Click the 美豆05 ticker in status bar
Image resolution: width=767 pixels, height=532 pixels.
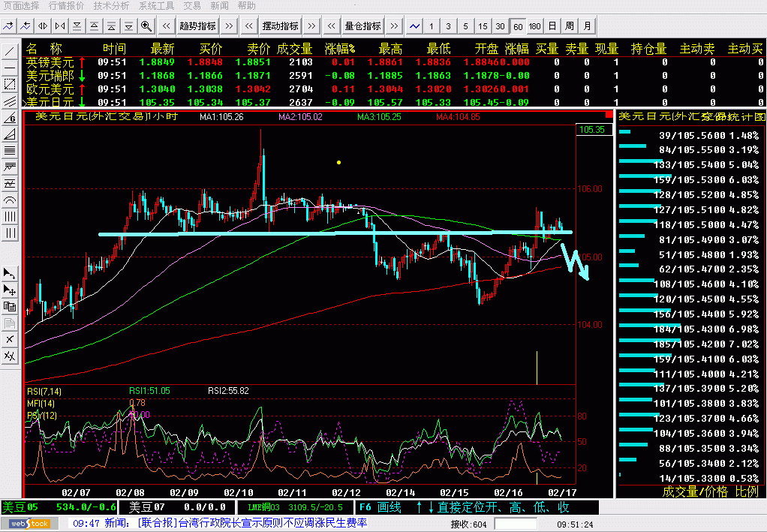point(59,507)
